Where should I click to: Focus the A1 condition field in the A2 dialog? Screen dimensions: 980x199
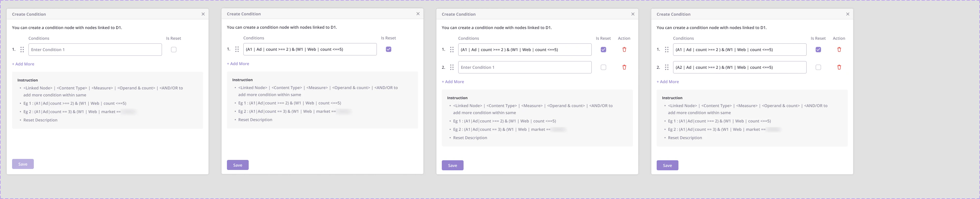(740, 49)
